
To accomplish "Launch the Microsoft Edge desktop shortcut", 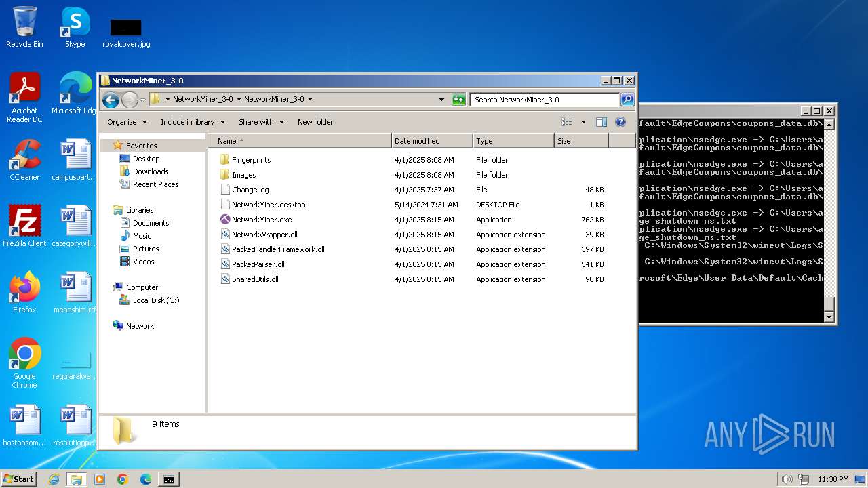I will point(75,94).
